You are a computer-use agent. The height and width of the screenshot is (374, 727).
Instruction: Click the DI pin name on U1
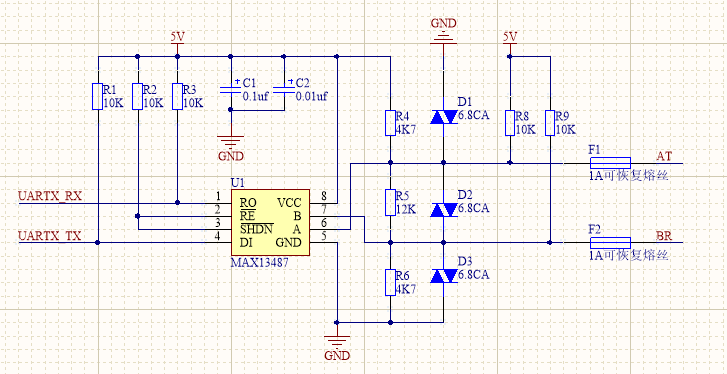tap(246, 242)
